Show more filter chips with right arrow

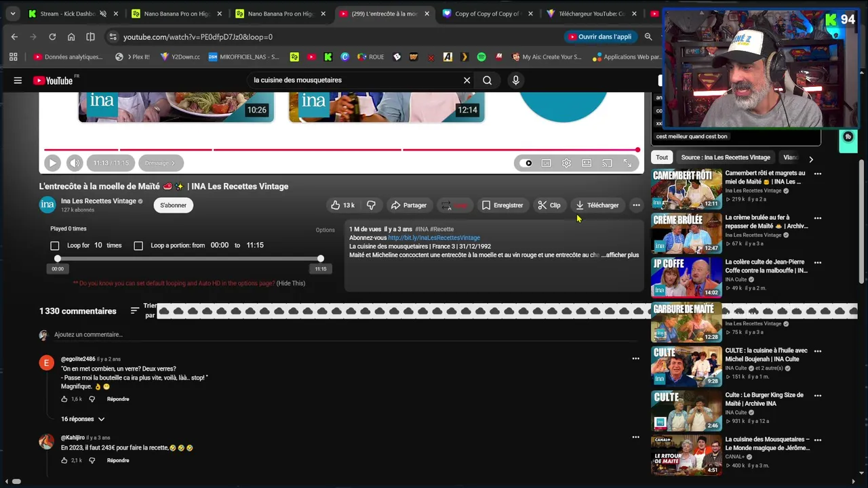[x=810, y=159]
